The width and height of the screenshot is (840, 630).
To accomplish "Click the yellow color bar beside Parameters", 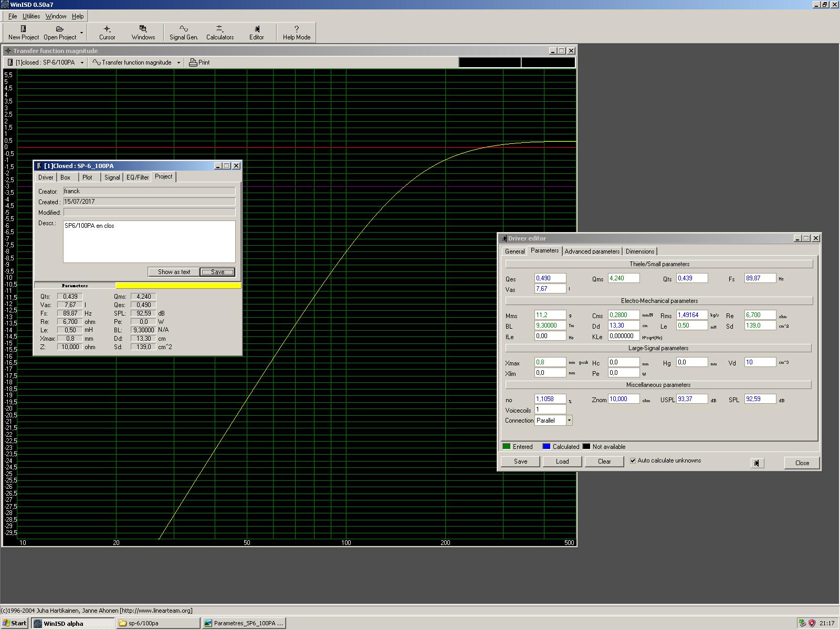I will point(178,286).
